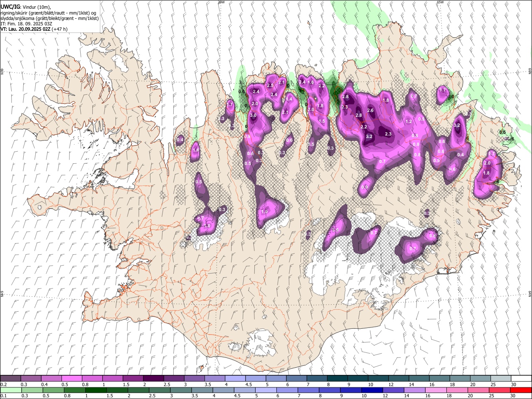Image resolution: width=532 pixels, height=399 pixels.
Task: Click the 'IT: Fim. 18. 09. 2025 03Z' line
Action: pos(26,24)
